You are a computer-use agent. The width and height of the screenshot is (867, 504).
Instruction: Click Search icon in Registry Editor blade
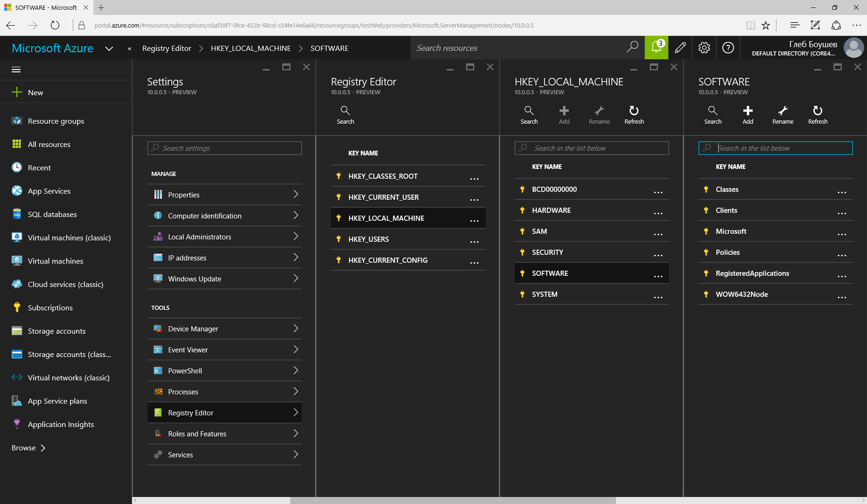coord(345,115)
